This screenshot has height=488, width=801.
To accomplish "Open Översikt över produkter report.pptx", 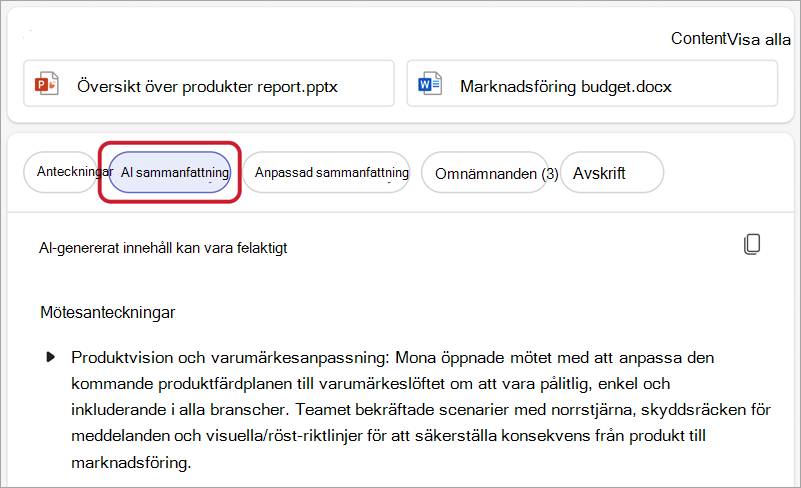I will pos(209,84).
